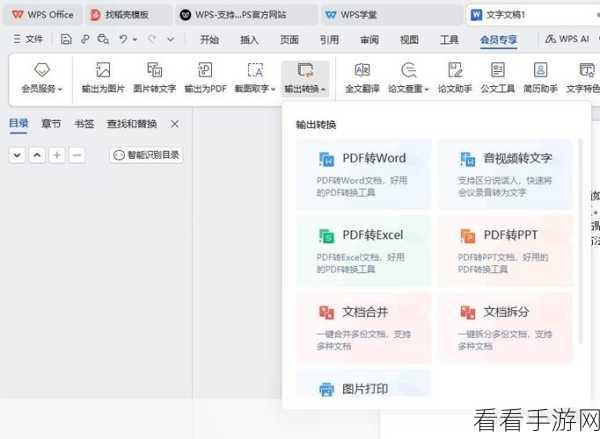Switch to the WPS学堂 tab
The height and width of the screenshot is (439, 600).
pos(391,15)
